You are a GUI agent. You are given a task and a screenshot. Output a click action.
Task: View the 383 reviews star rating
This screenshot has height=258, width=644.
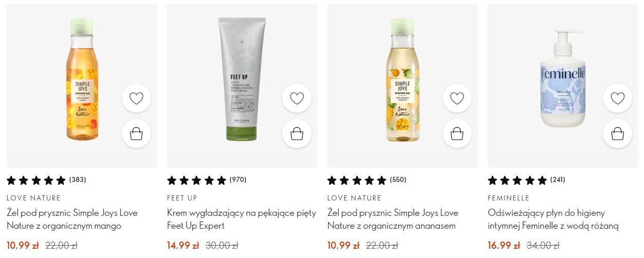(46, 180)
